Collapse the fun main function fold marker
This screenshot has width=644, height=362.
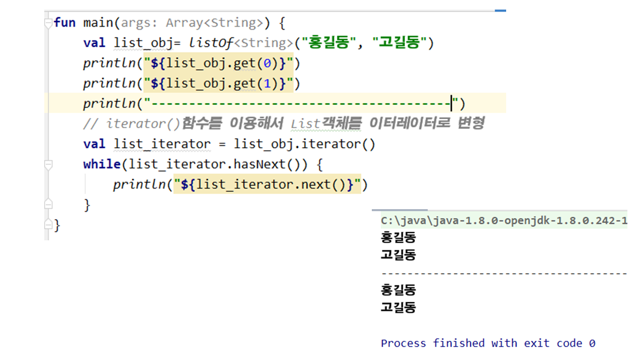tap(48, 23)
